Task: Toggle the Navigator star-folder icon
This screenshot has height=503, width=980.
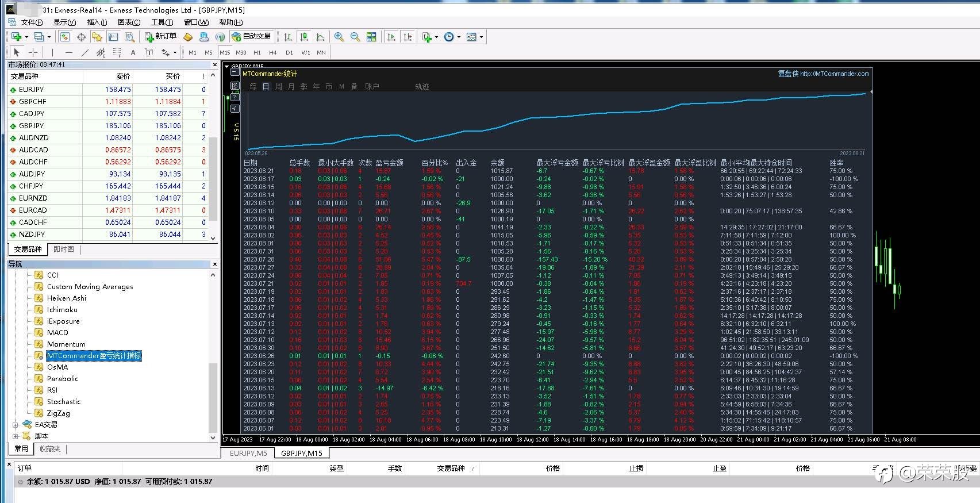Action: (97, 37)
